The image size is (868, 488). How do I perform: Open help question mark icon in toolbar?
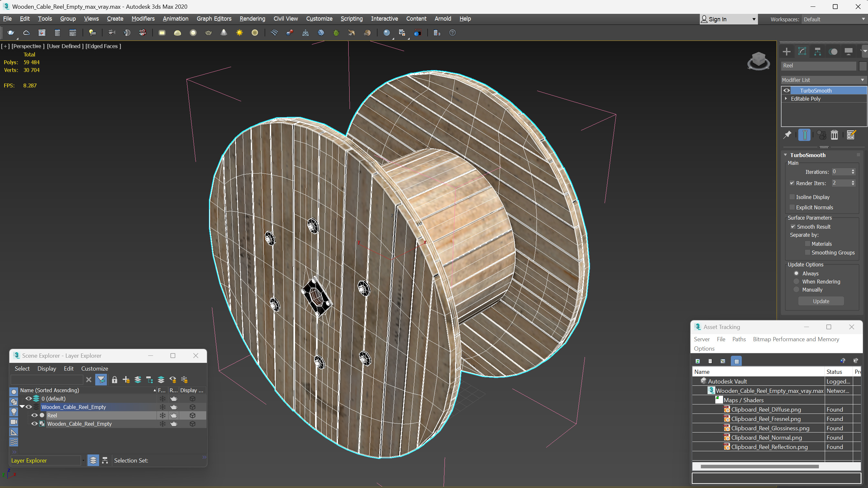coord(453,33)
